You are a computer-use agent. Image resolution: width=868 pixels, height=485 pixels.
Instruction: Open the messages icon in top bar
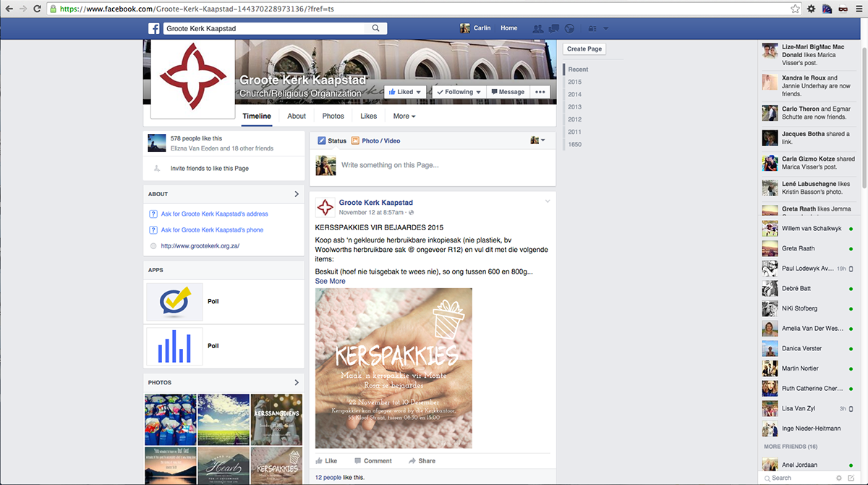554,28
